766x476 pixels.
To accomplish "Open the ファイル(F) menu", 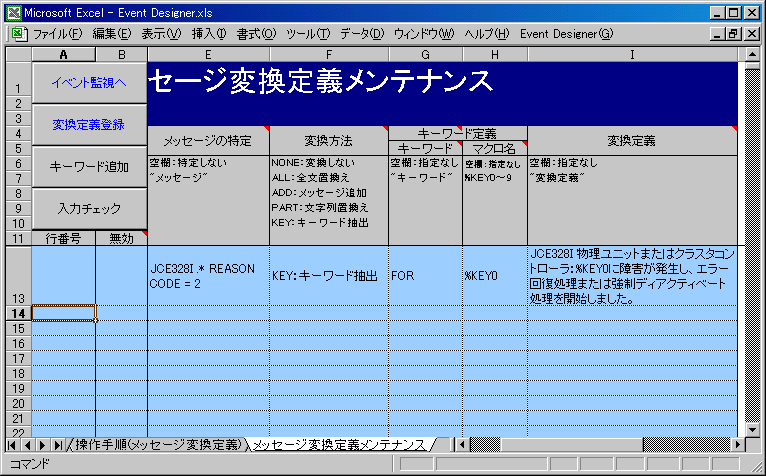I will click(57, 34).
